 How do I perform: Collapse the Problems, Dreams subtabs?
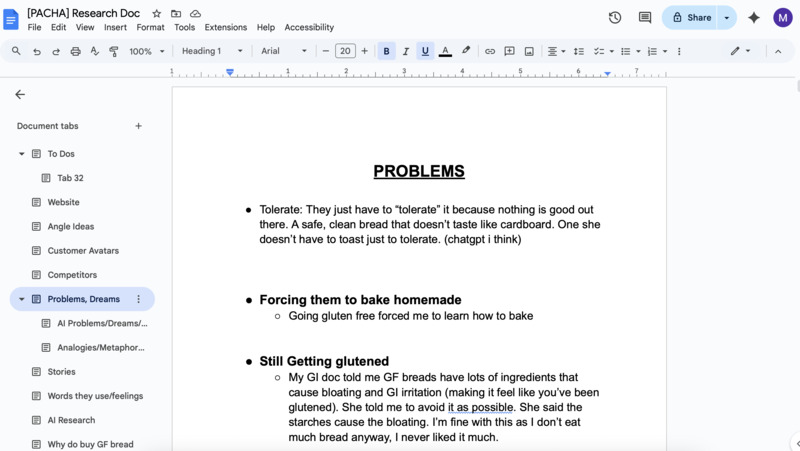tap(21, 299)
